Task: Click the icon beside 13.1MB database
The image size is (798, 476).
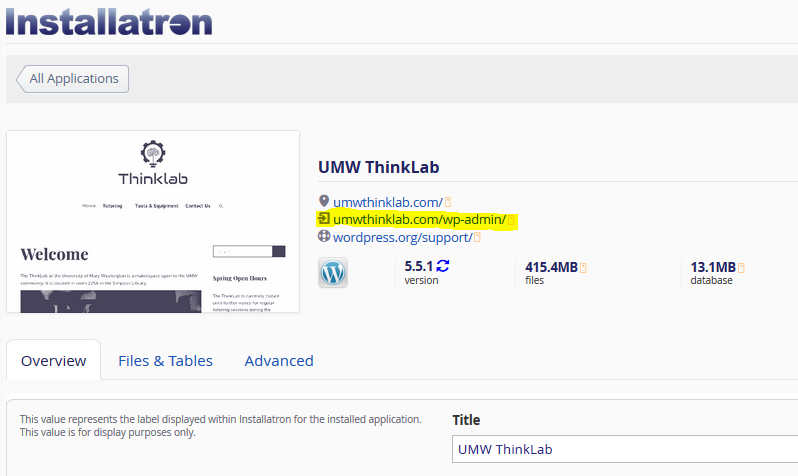Action: point(741,268)
